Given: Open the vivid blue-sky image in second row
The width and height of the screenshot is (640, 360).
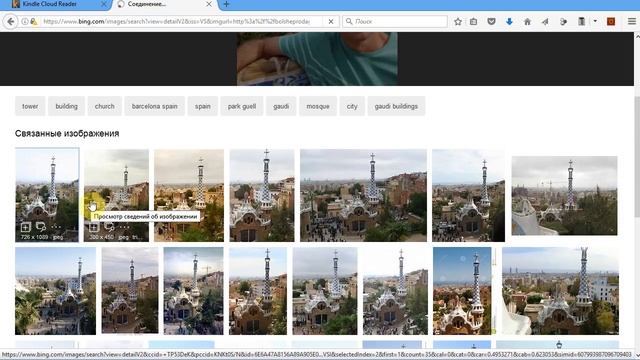Looking at the screenshot, I should pyautogui.click(x=462, y=291).
